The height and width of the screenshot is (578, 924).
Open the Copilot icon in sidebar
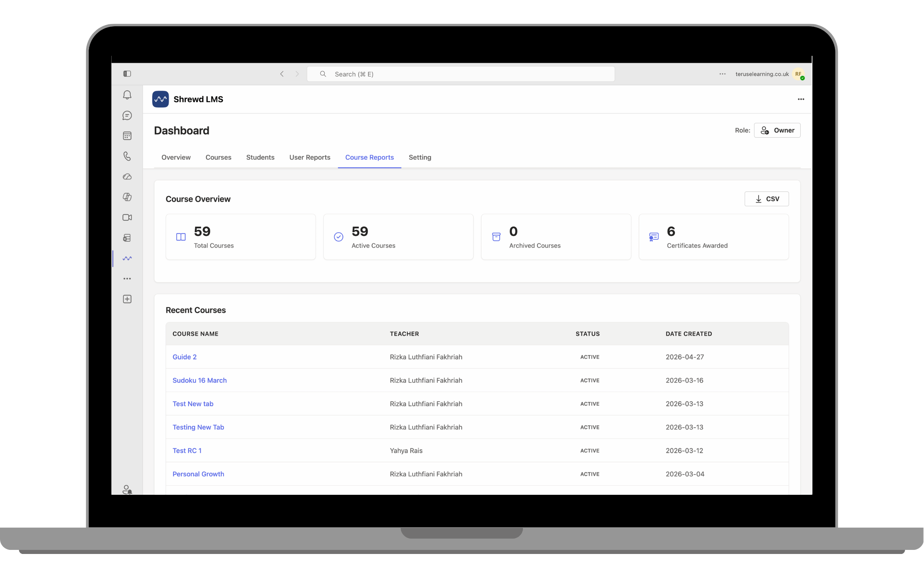click(x=127, y=197)
